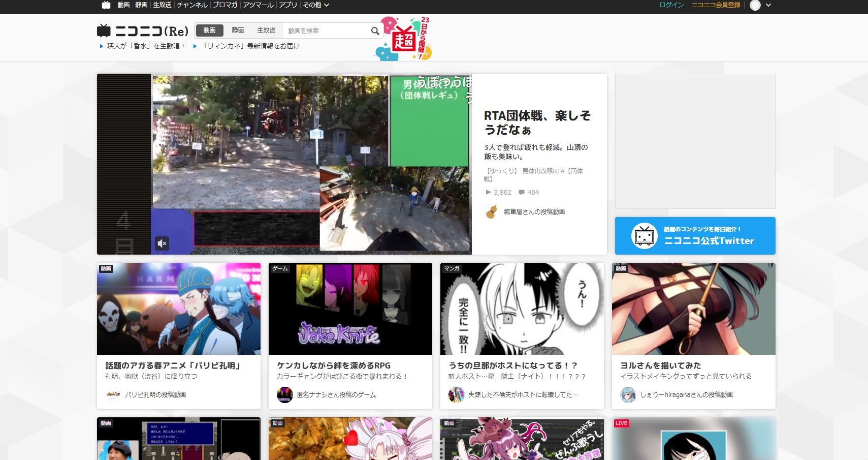Open the retro game video thumbnail in the bottom row
Viewport: 868px width, 460px height.
click(179, 439)
